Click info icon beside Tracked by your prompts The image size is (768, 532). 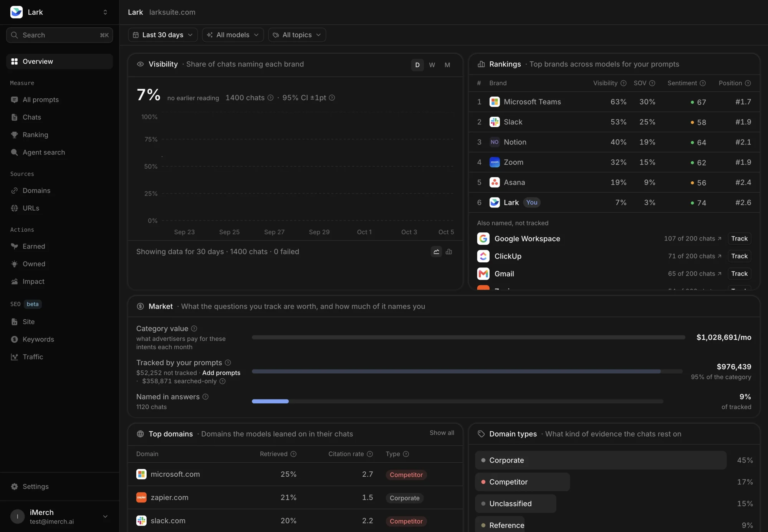coord(228,363)
